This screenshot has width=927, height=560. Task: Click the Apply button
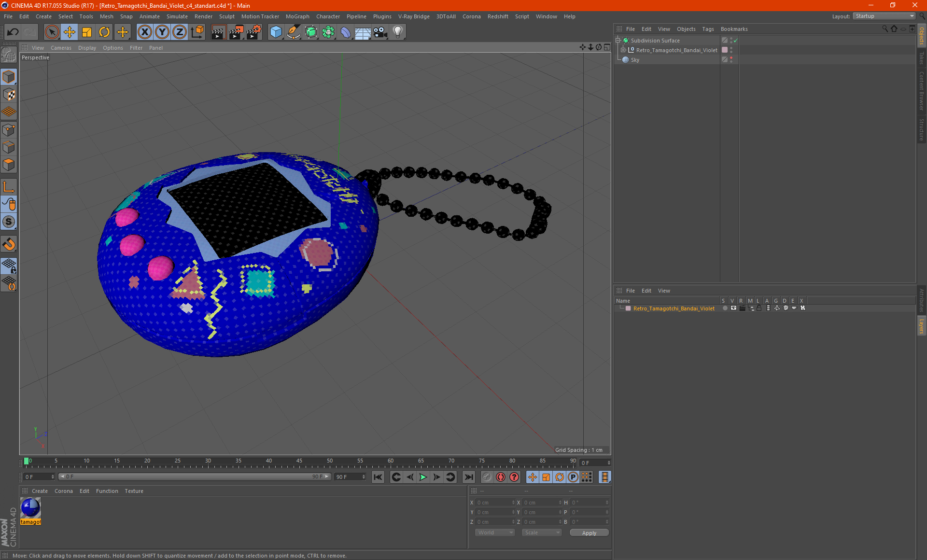tap(589, 532)
